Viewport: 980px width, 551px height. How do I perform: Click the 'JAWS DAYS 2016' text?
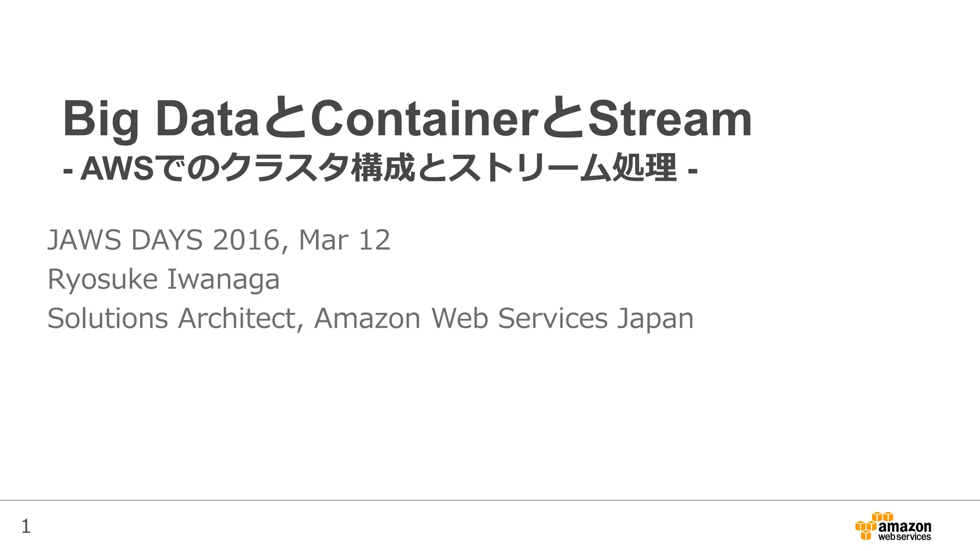tap(164, 240)
